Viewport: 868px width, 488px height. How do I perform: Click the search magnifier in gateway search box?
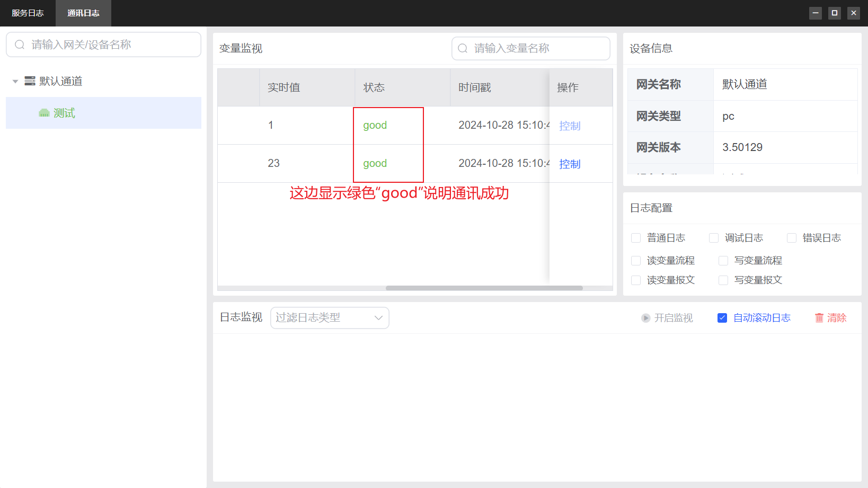click(20, 45)
